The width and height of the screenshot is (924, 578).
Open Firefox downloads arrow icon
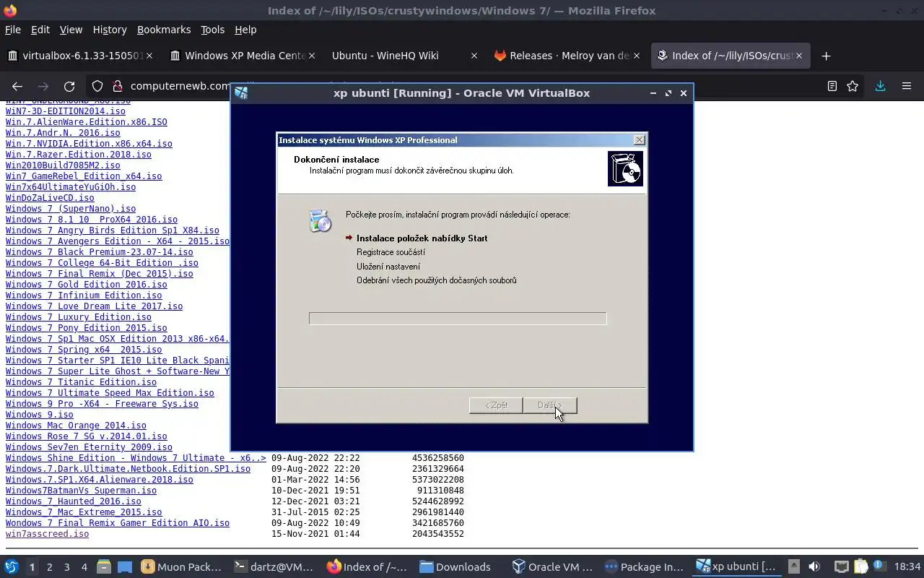coord(880,86)
